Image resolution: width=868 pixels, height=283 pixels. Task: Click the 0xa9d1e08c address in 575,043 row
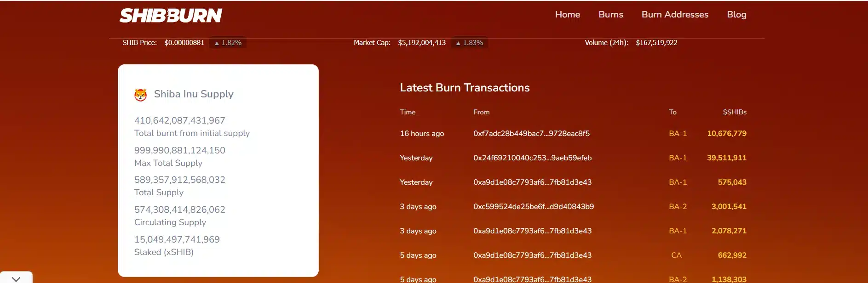[532, 182]
